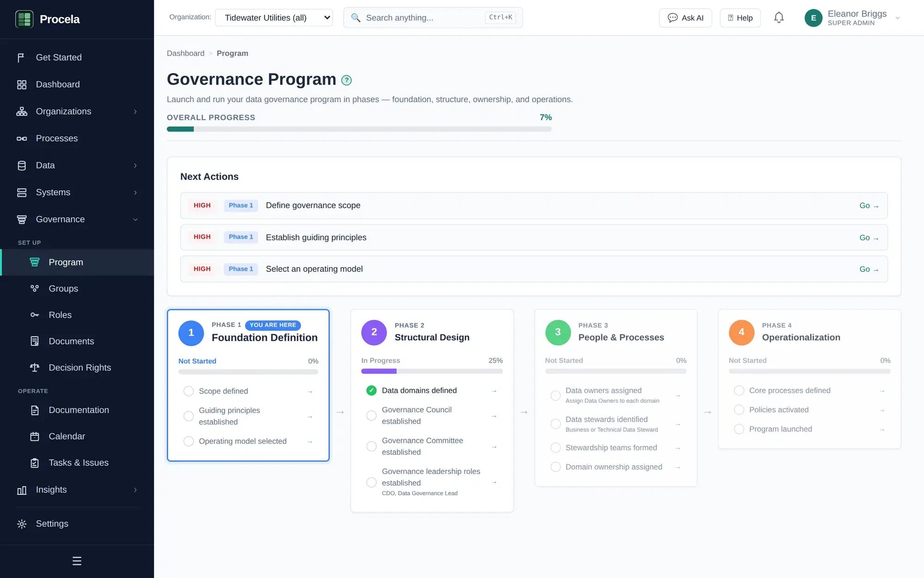Screen dimensions: 924x578
Task: Collapse the sidebar with the hamburger icon
Action: click(77, 561)
